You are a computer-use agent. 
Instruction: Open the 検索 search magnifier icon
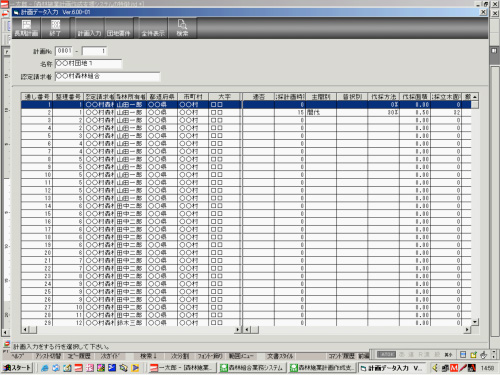[182, 28]
